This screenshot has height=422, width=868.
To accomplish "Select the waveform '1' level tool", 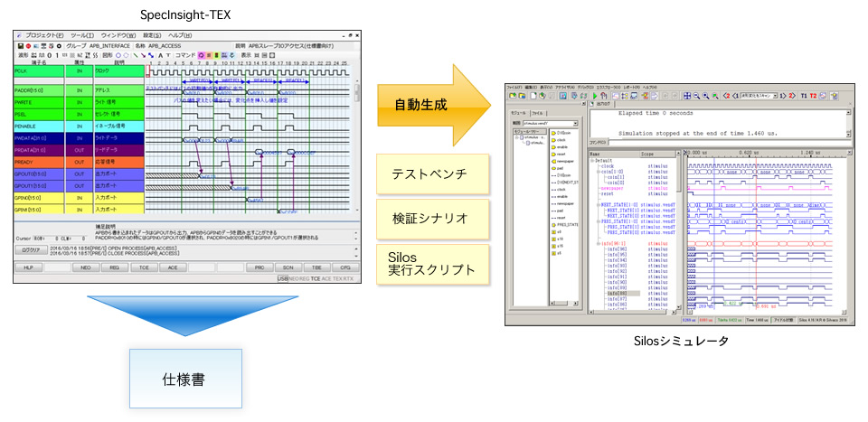I will click(x=57, y=55).
